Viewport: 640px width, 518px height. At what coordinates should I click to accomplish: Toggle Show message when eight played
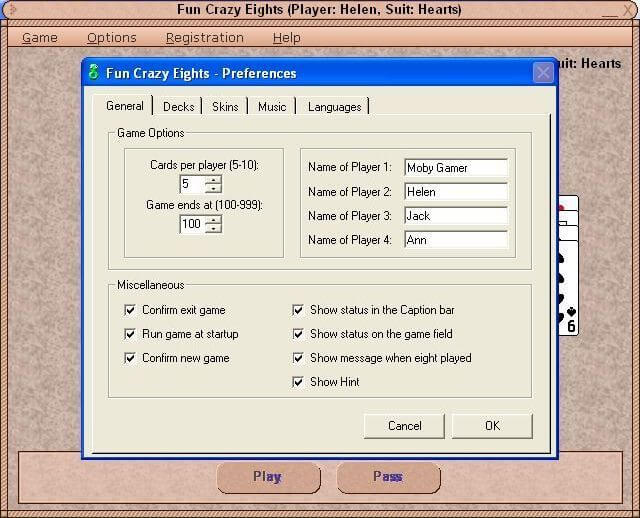(298, 358)
